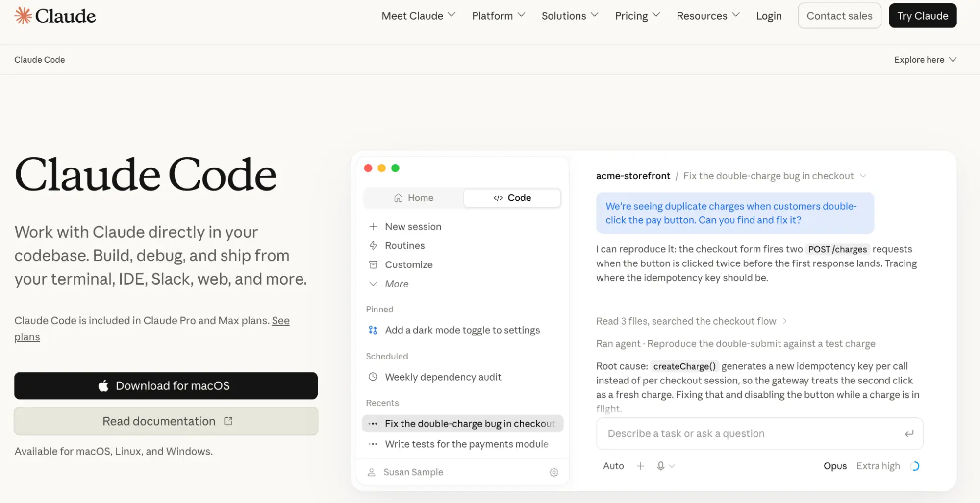Expand the More section in sidebar
980x503 pixels.
(389, 284)
